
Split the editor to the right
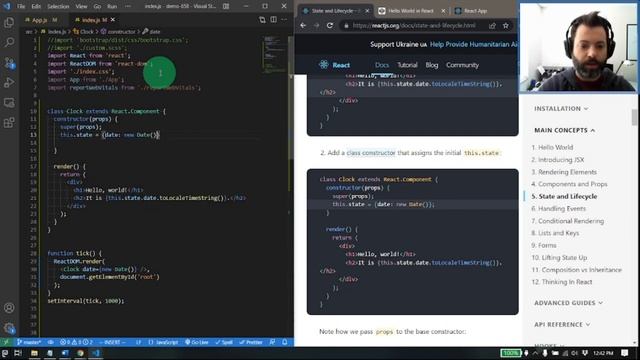(x=273, y=20)
